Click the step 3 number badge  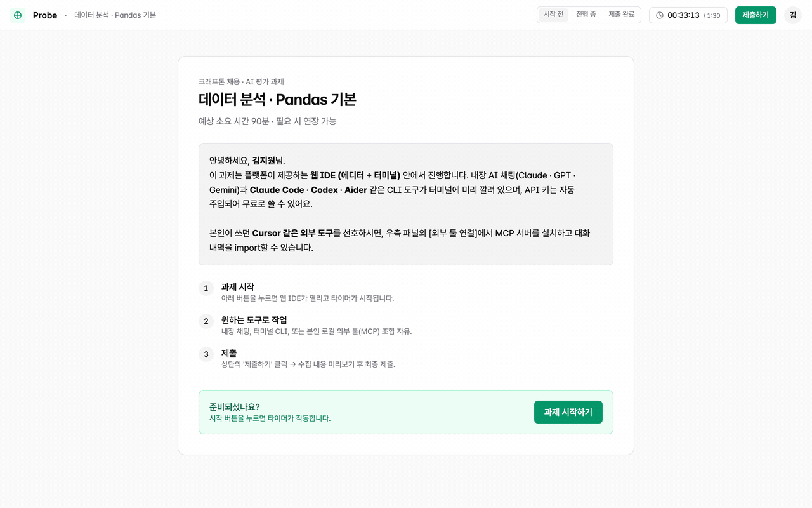(206, 354)
